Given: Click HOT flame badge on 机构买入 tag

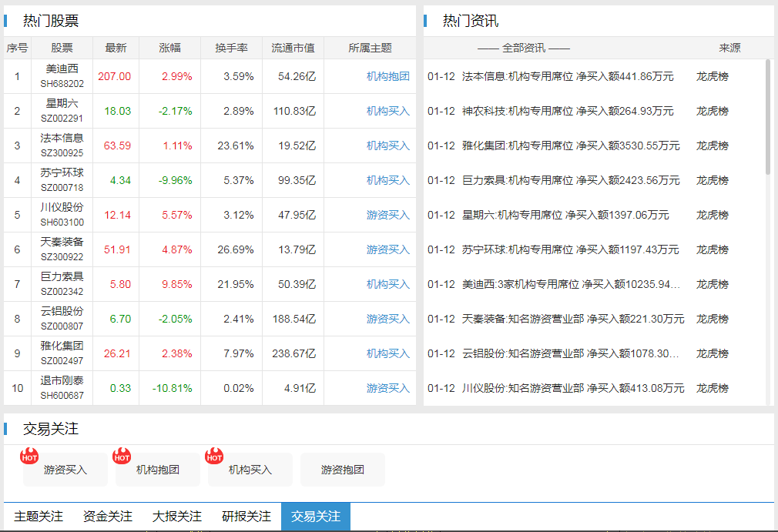Looking at the screenshot, I should [214, 456].
